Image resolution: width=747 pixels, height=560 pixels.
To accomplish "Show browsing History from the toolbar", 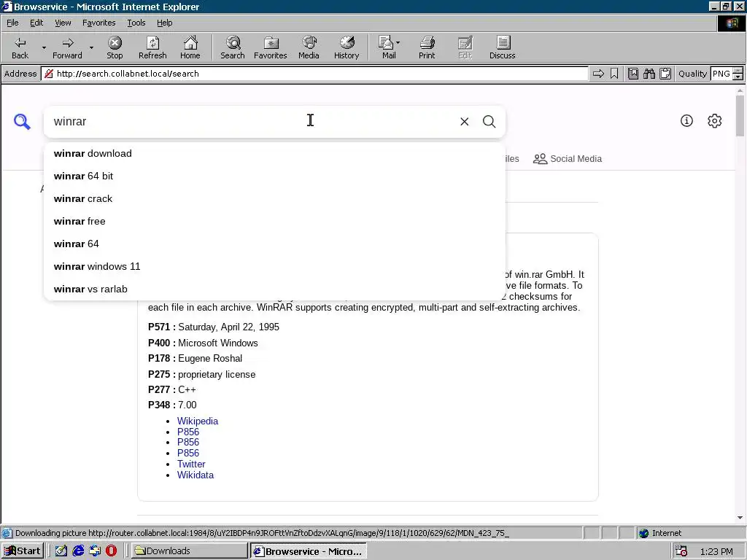I will tap(347, 47).
